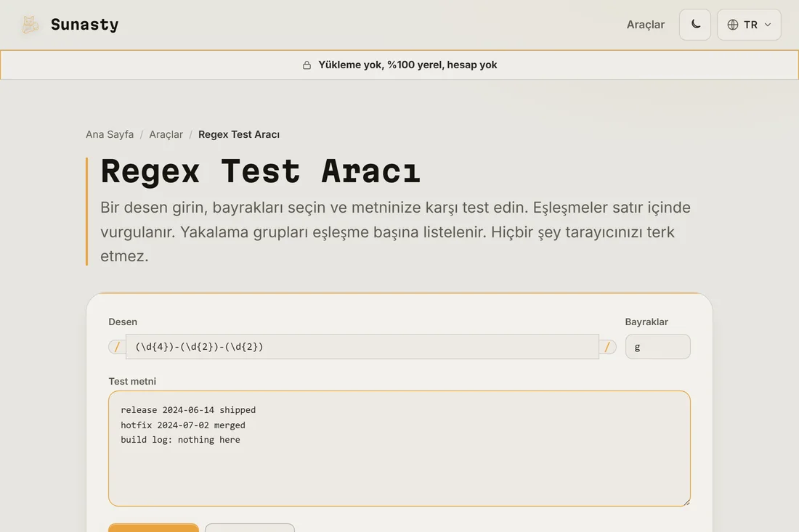Click inside the Test metni textarea
The height and width of the screenshot is (532, 799).
(x=399, y=449)
